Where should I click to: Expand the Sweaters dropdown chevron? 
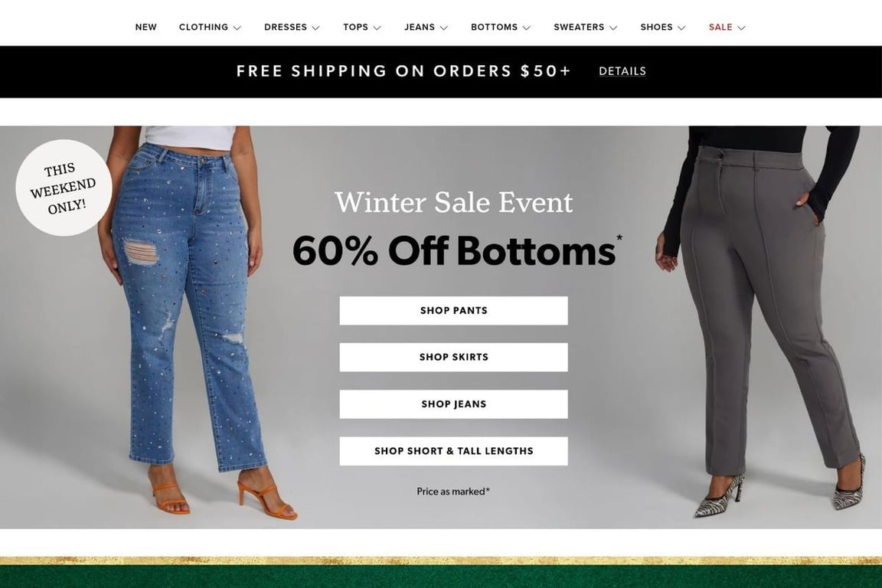(x=613, y=28)
